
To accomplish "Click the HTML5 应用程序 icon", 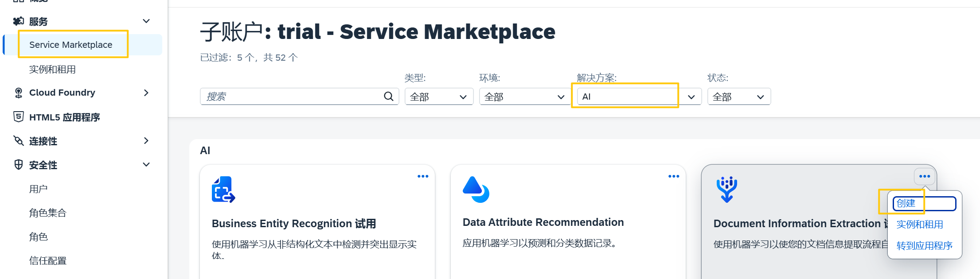I will point(19,117).
